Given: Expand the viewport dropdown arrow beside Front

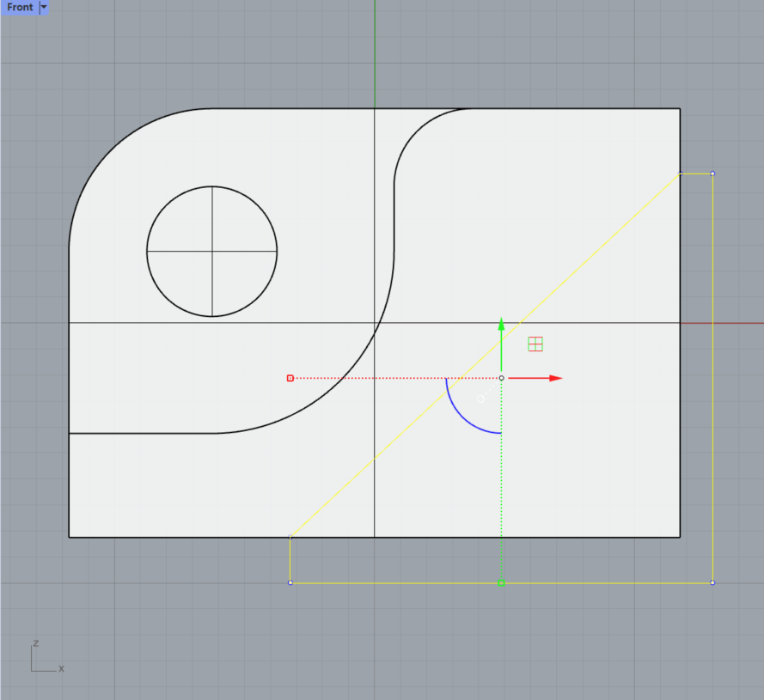Looking at the screenshot, I should click(44, 8).
